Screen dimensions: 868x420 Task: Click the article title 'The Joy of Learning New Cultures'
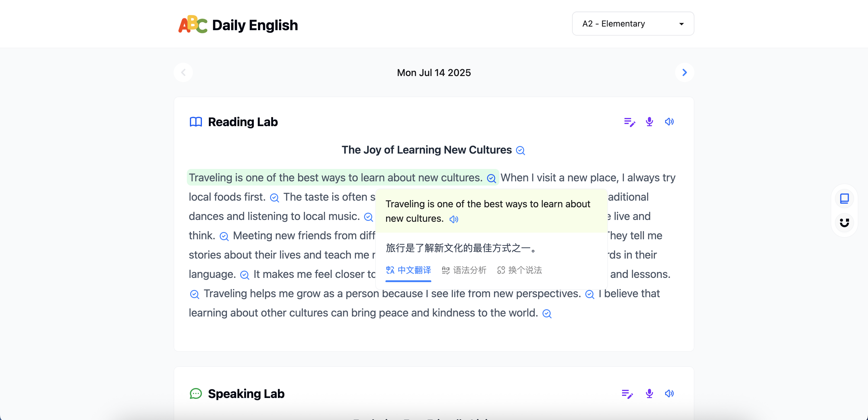tap(426, 150)
